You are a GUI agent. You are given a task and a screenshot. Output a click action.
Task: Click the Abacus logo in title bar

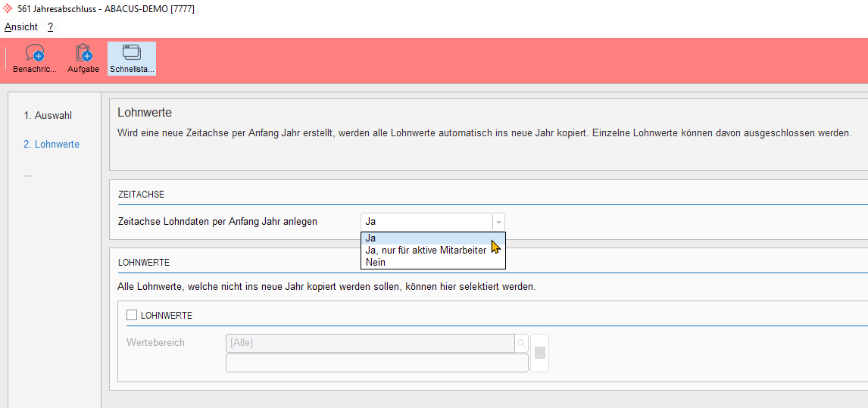pos(8,8)
